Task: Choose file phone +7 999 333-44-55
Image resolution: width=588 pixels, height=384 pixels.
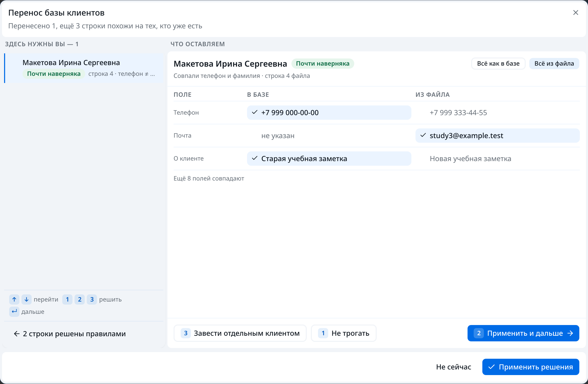Action: pos(497,113)
